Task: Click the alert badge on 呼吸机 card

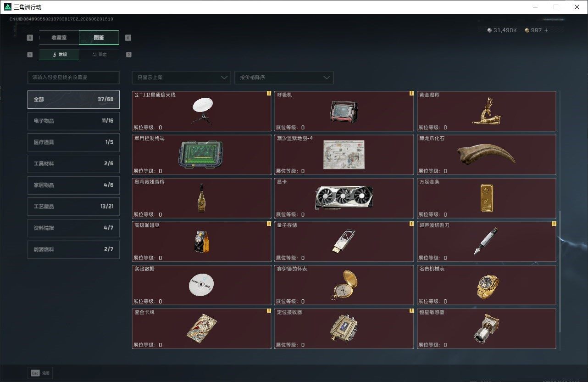Action: click(411, 93)
